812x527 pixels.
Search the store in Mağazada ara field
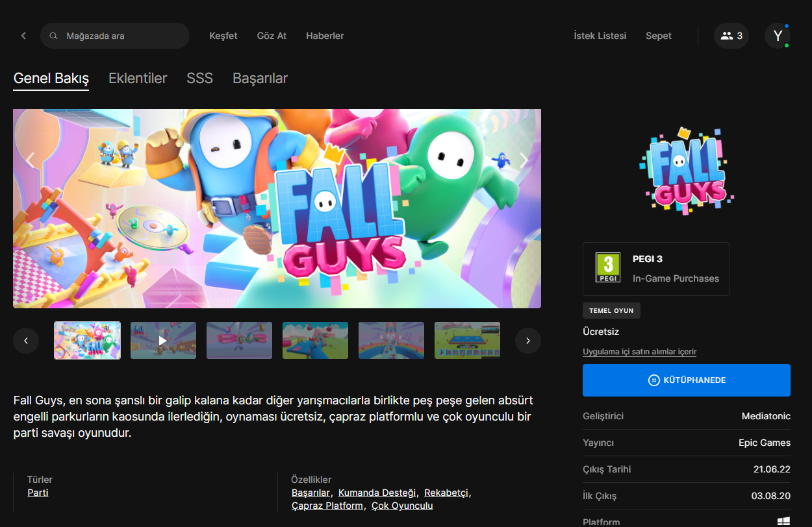115,36
